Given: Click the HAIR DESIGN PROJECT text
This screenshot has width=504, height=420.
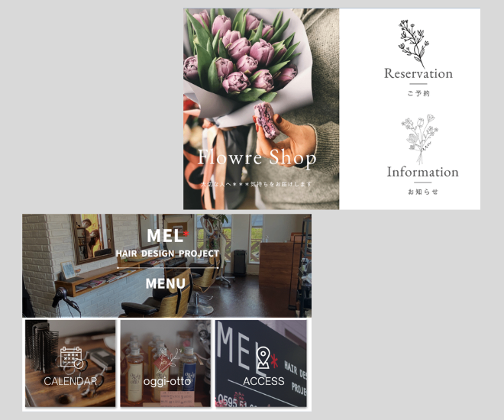Looking at the screenshot, I should (x=167, y=254).
